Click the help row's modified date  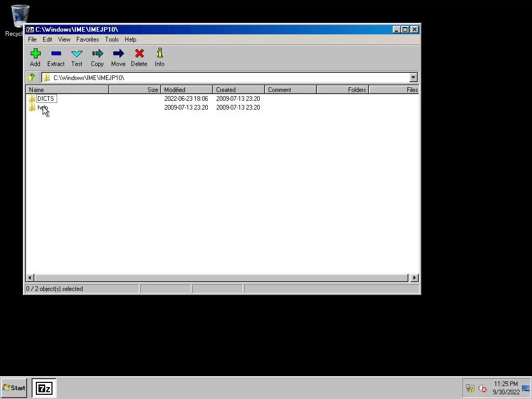[186, 107]
